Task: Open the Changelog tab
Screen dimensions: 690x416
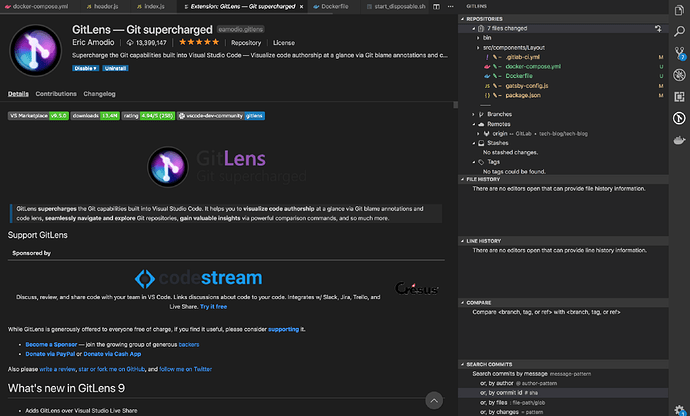Action: click(x=99, y=94)
